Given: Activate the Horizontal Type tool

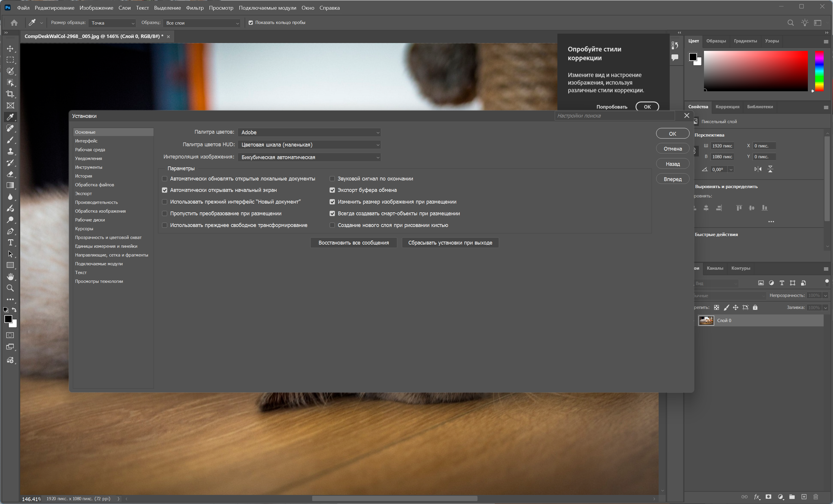Looking at the screenshot, I should click(x=10, y=243).
